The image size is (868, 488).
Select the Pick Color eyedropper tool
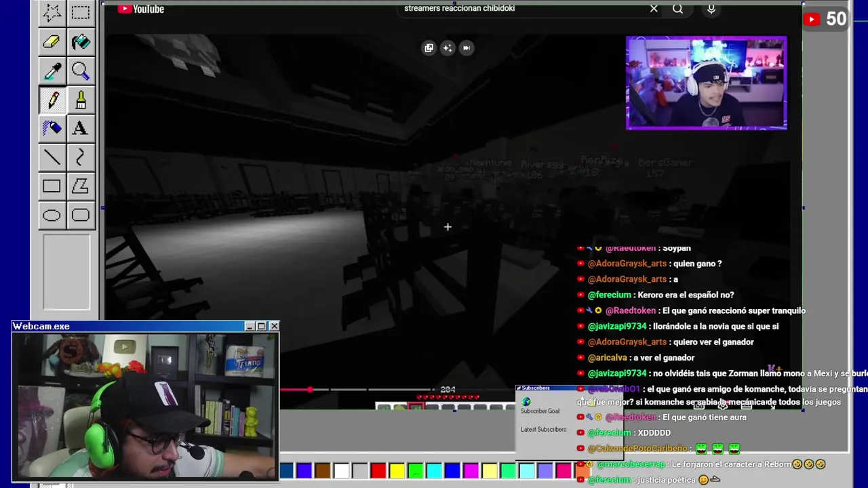click(52, 70)
